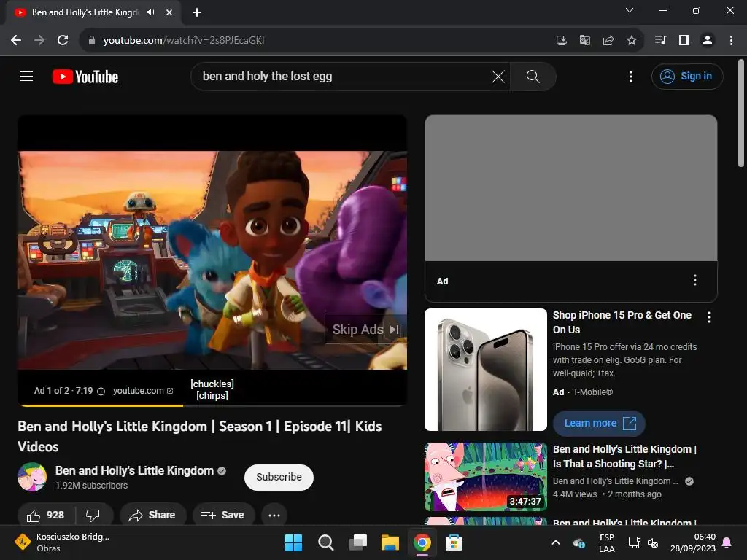Open the YouTube hamburger guide menu
The width and height of the screenshot is (747, 560).
point(26,76)
